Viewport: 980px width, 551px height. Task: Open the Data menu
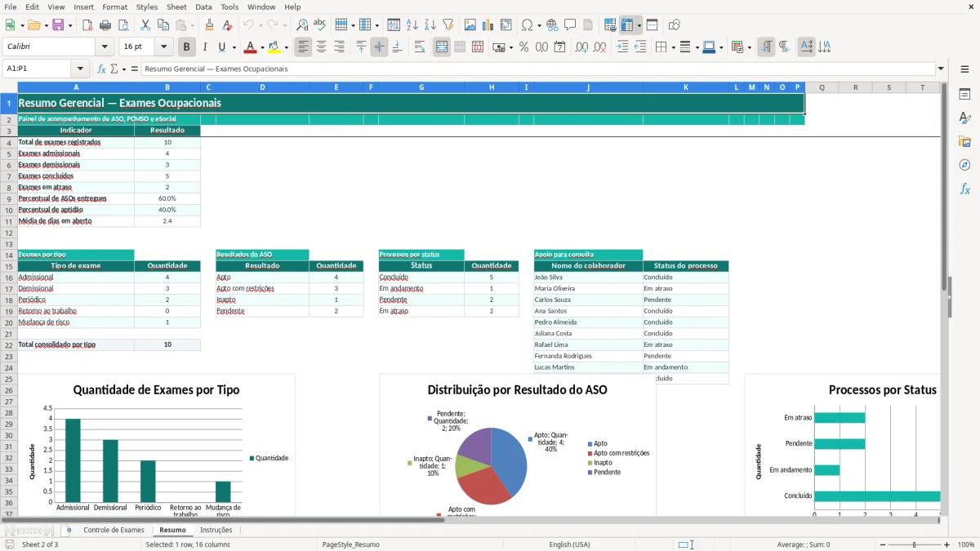coord(203,7)
